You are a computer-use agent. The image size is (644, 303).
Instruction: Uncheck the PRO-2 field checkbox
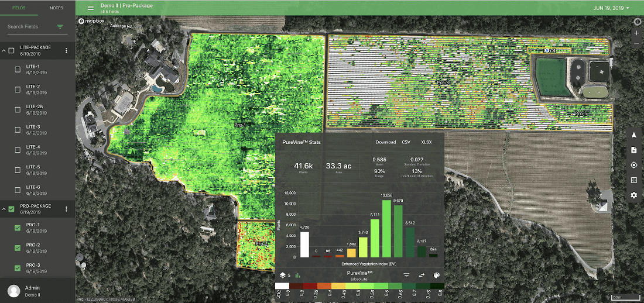[18, 248]
